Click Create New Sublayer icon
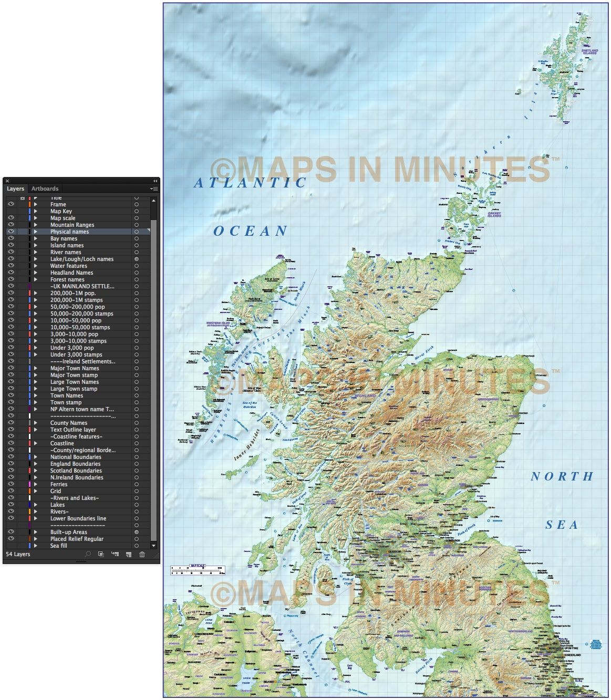 [115, 555]
